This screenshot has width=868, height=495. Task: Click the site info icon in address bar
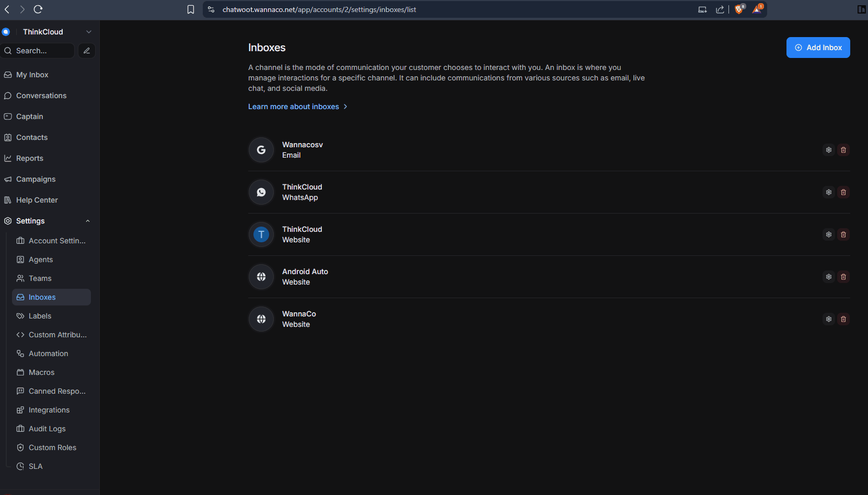211,9
